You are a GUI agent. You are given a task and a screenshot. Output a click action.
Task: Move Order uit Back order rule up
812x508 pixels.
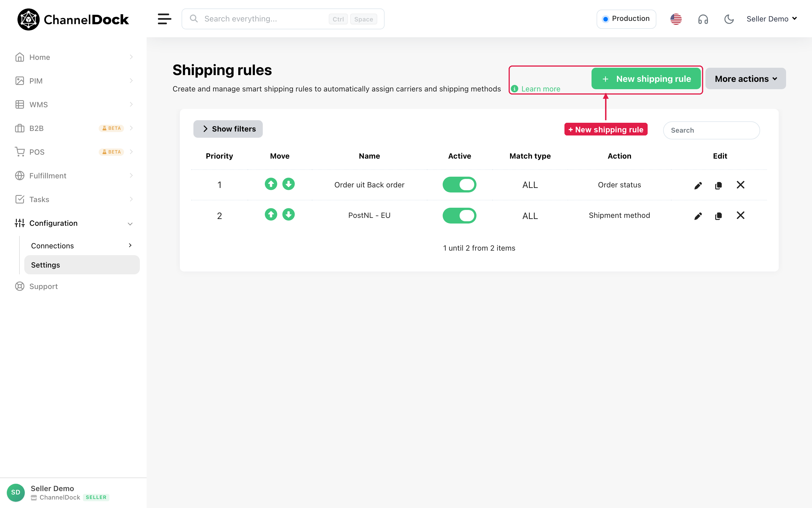271,184
